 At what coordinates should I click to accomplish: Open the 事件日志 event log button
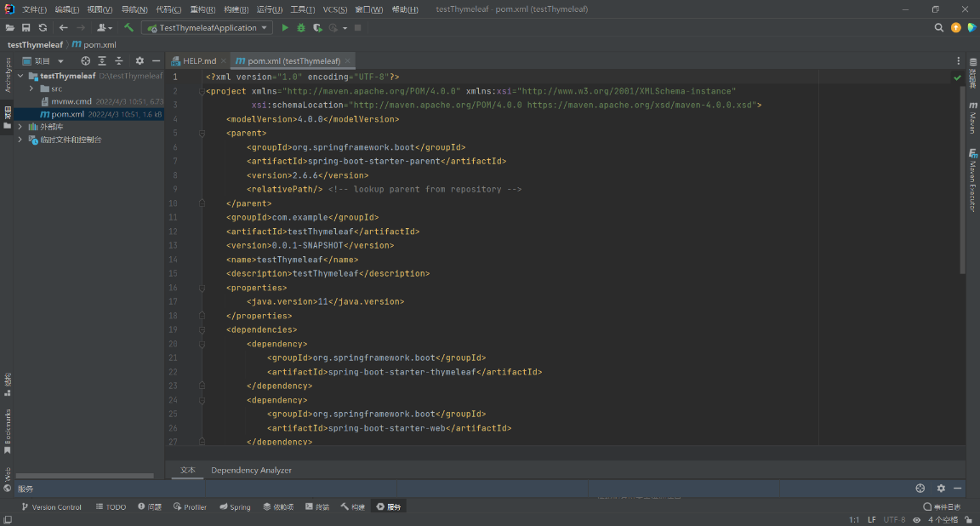pyautogui.click(x=942, y=506)
